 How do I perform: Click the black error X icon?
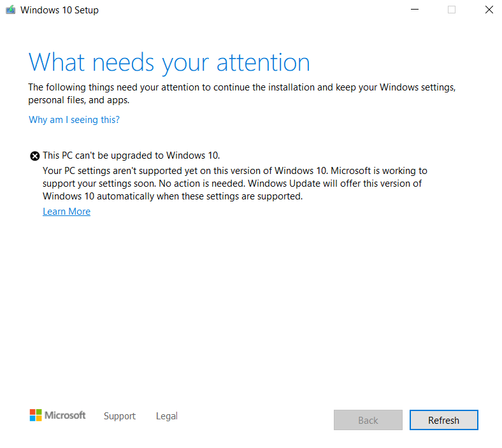click(x=34, y=156)
